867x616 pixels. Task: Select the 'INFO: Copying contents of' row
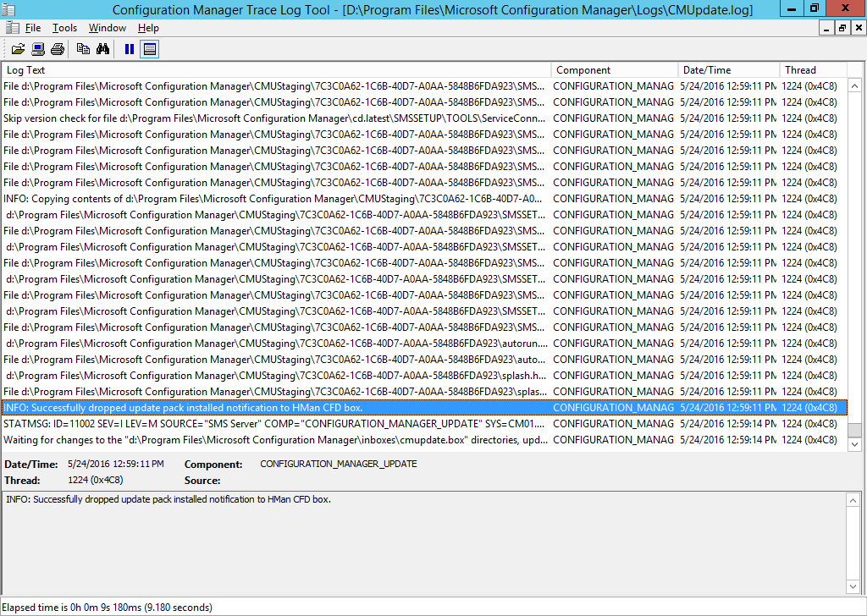tap(424, 198)
